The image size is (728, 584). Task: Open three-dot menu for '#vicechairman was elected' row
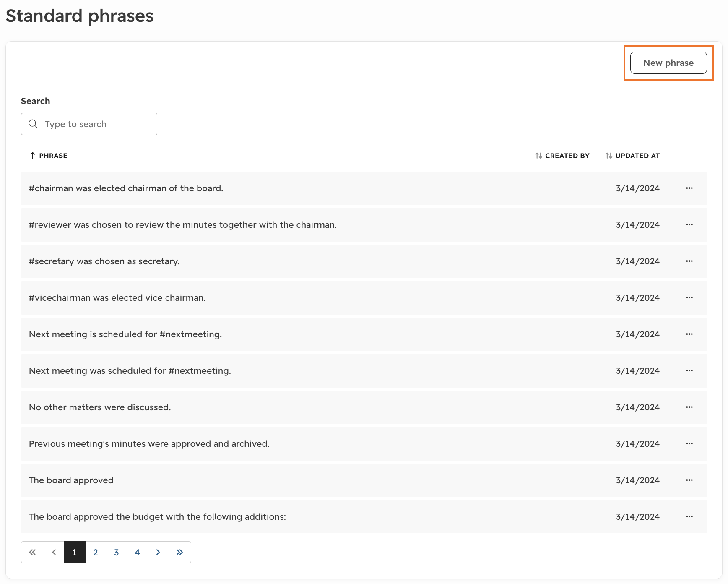click(x=689, y=298)
